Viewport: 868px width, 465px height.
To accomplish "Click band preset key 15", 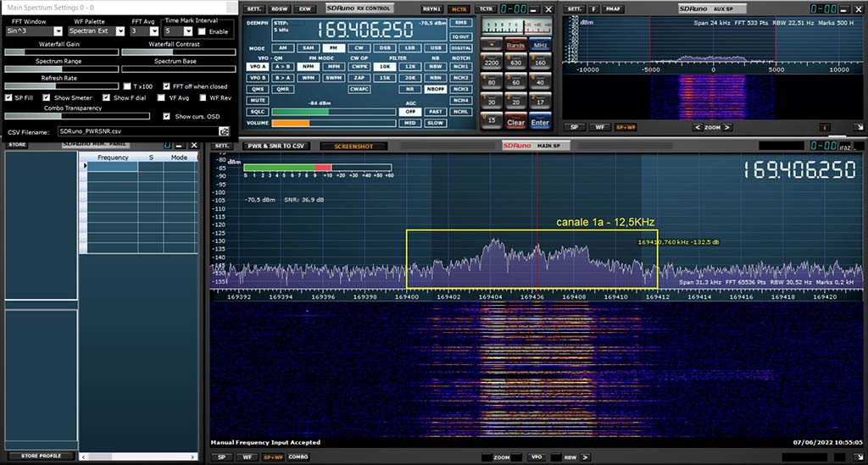I will click(x=492, y=120).
